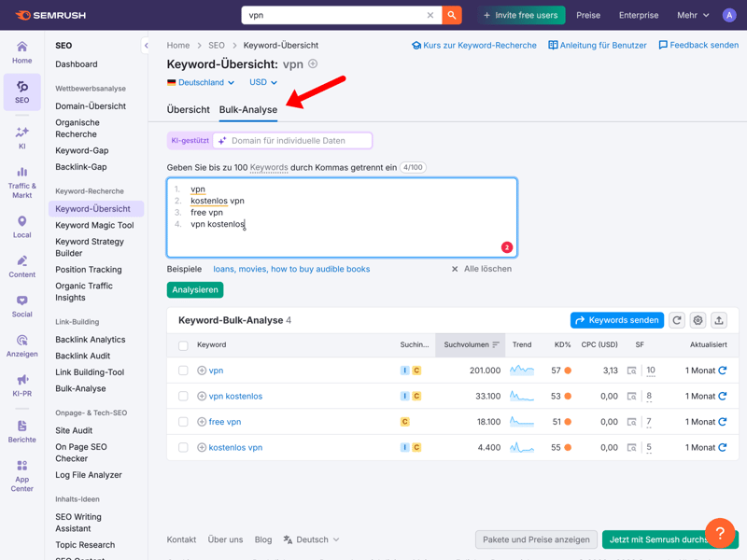Refresh the vpn keyword row data
747x560 pixels.
[723, 371]
